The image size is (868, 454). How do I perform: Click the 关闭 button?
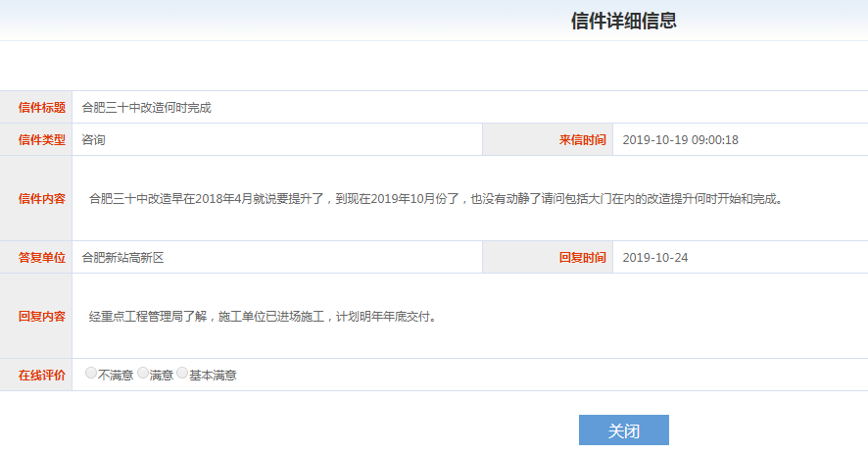pyautogui.click(x=624, y=430)
